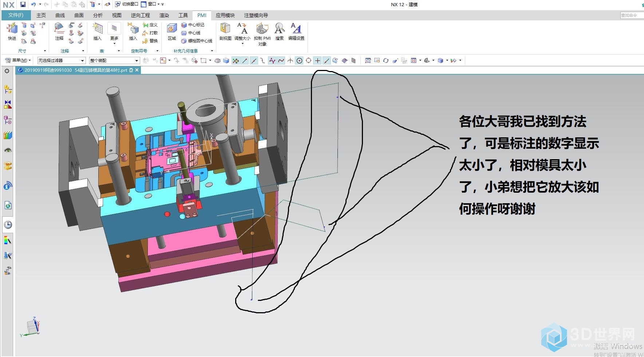Expand the Annotation (注释) group arrow
The height and width of the screenshot is (357, 644).
pyautogui.click(x=83, y=51)
